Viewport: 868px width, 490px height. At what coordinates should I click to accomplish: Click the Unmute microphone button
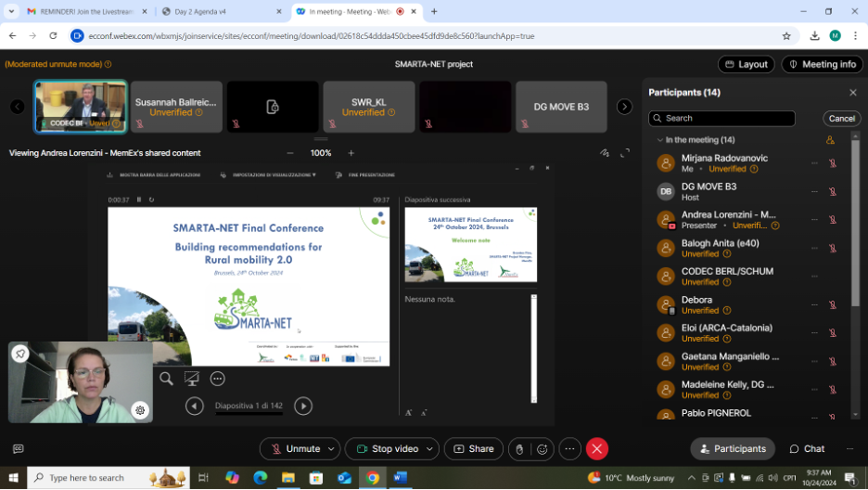pyautogui.click(x=294, y=448)
